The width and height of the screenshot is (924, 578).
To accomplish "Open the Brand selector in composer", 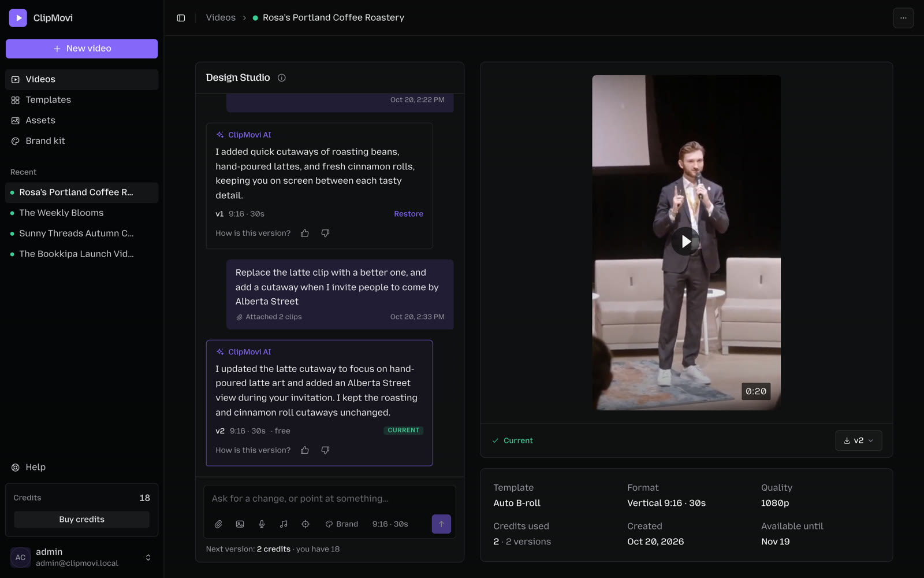I will click(342, 524).
